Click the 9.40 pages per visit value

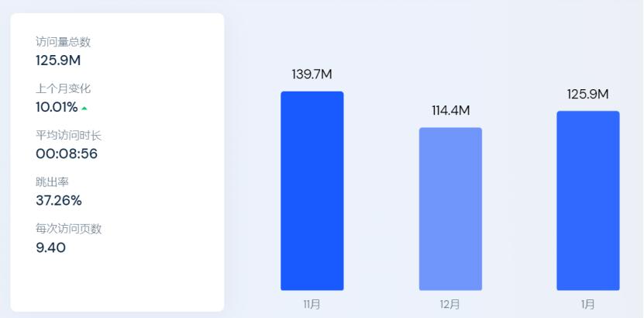50,247
